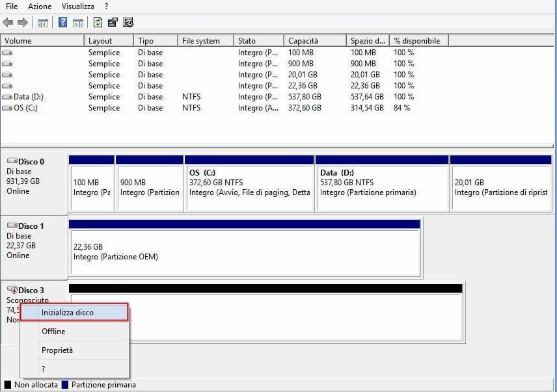Click the Refresh toolbar icon
557x392 pixels.
tap(98, 21)
